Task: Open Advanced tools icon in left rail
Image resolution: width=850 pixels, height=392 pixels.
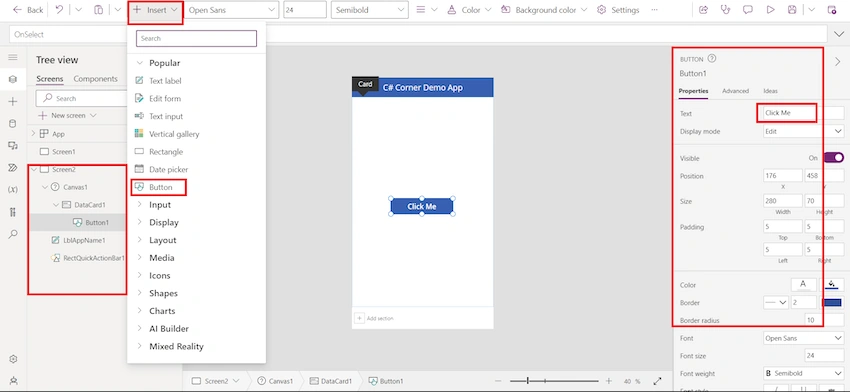Action: (13, 212)
